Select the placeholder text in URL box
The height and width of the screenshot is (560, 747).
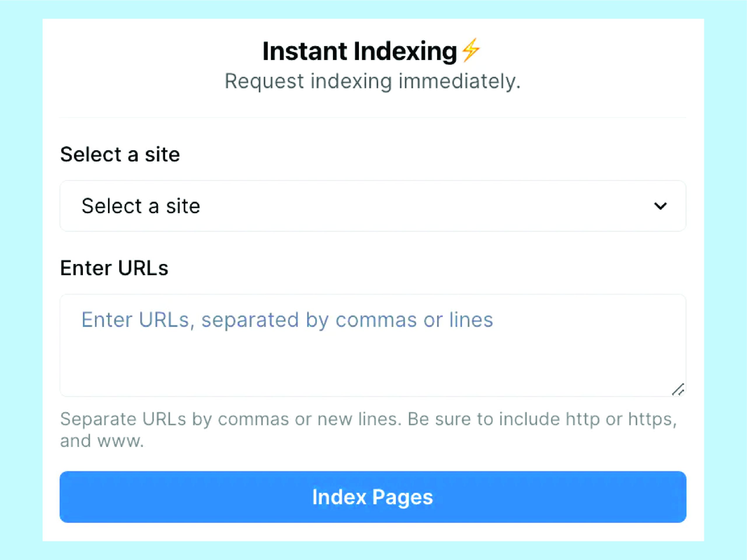tap(287, 319)
